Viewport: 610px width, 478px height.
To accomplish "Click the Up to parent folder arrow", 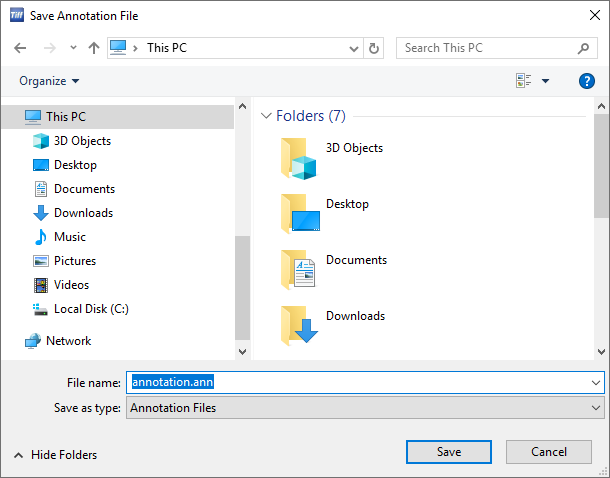I will (x=94, y=48).
